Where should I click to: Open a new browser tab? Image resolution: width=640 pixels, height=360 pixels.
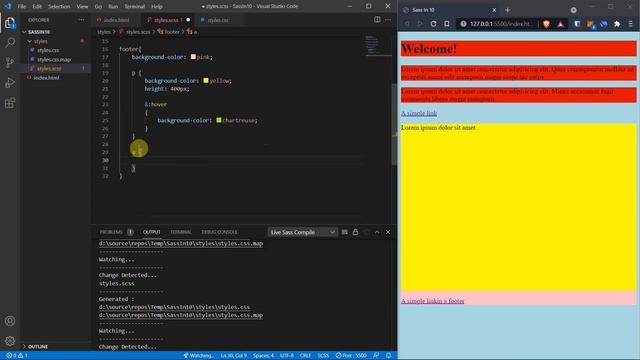point(508,10)
